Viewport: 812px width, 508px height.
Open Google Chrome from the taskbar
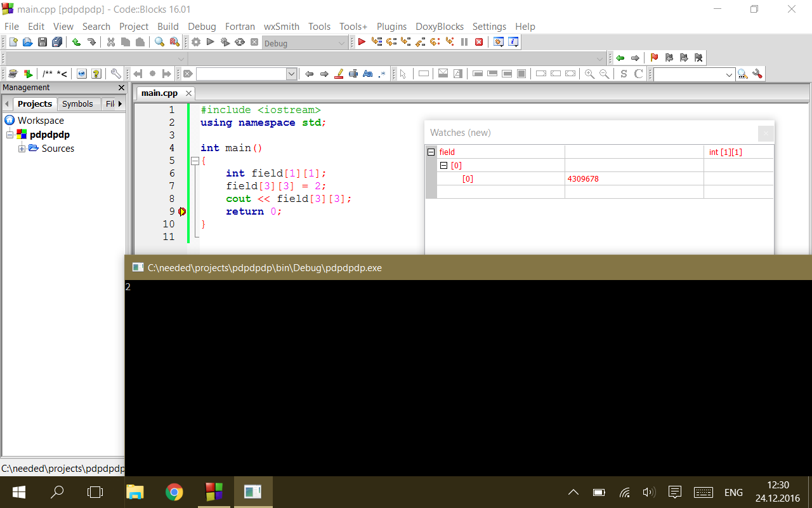coord(174,492)
